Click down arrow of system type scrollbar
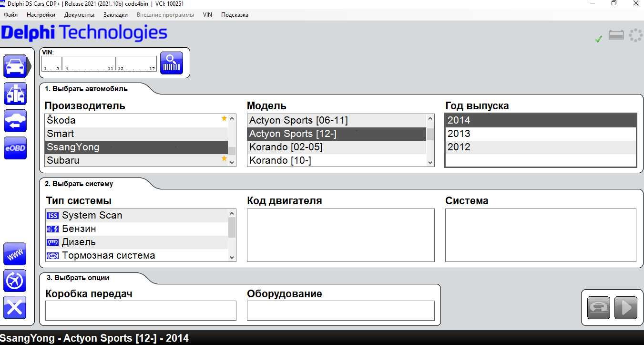644x345 pixels. pos(232,257)
